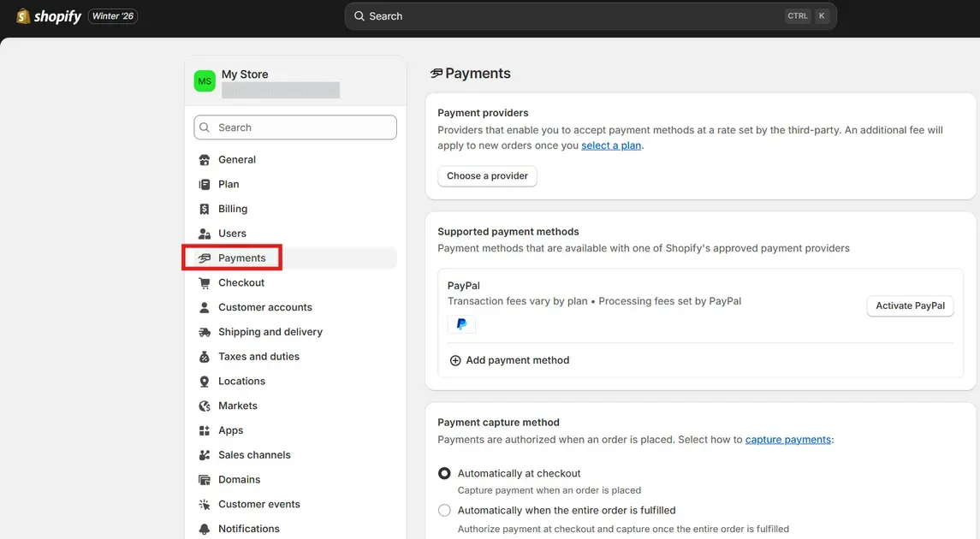The image size is (980, 539).
Task: Click the global Search bar at the top
Action: tap(589, 15)
